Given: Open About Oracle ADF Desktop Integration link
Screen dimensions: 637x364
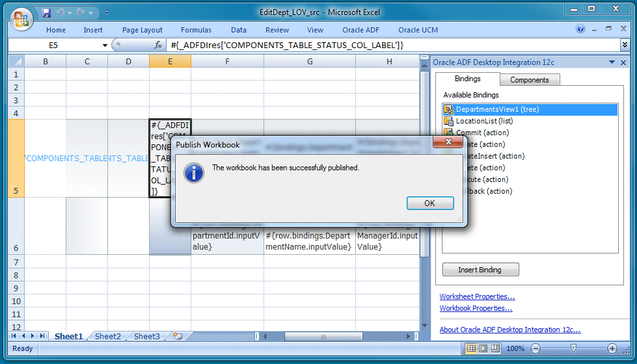Looking at the screenshot, I should point(510,330).
